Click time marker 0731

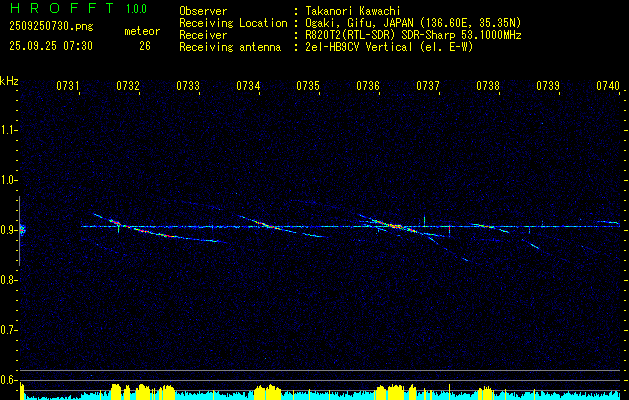tap(68, 86)
